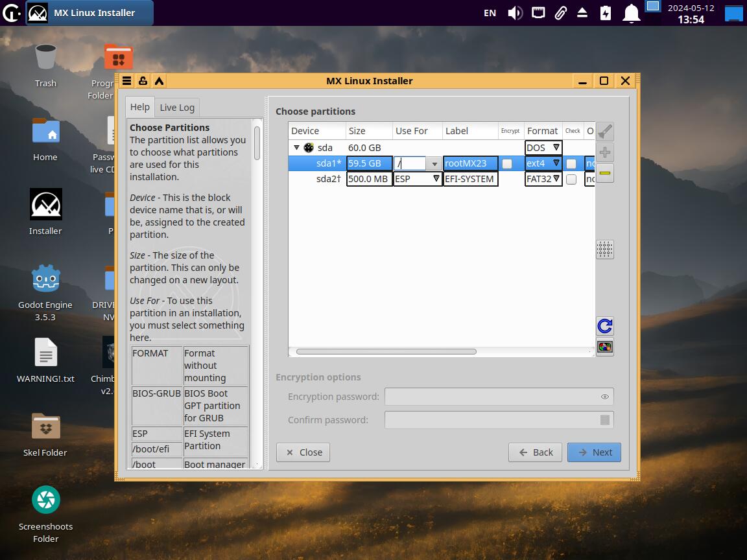Open window menu hamburger icon in titlebar
This screenshot has width=747, height=560.
pos(126,81)
